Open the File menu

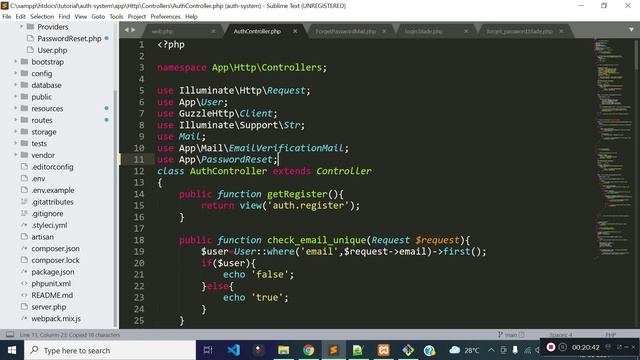(7, 16)
